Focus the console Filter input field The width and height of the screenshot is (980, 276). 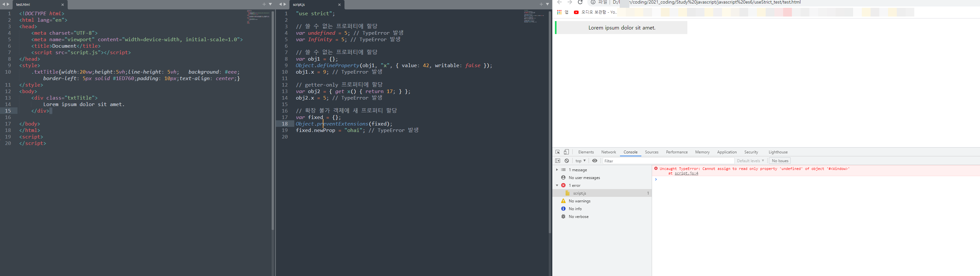coord(669,161)
